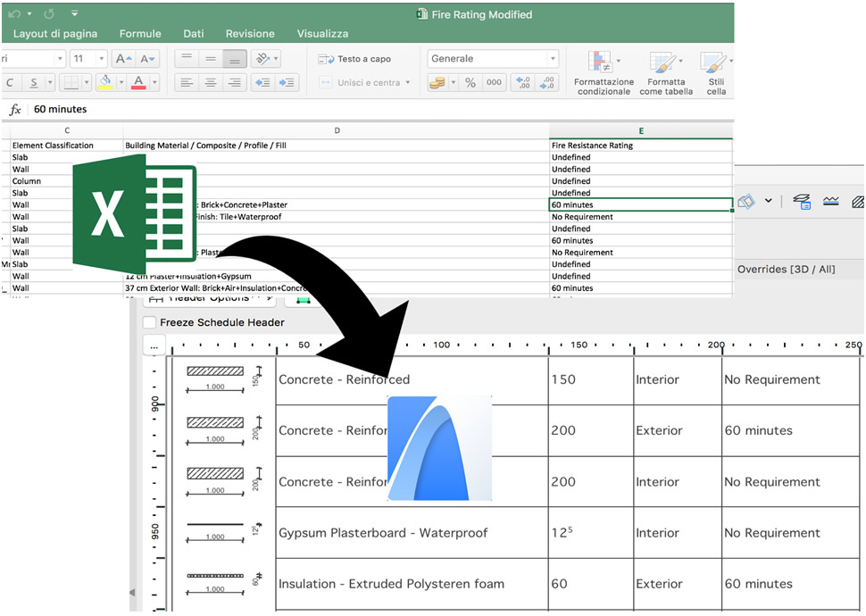Click the ArchiCAD 3D styles icon

(x=746, y=201)
